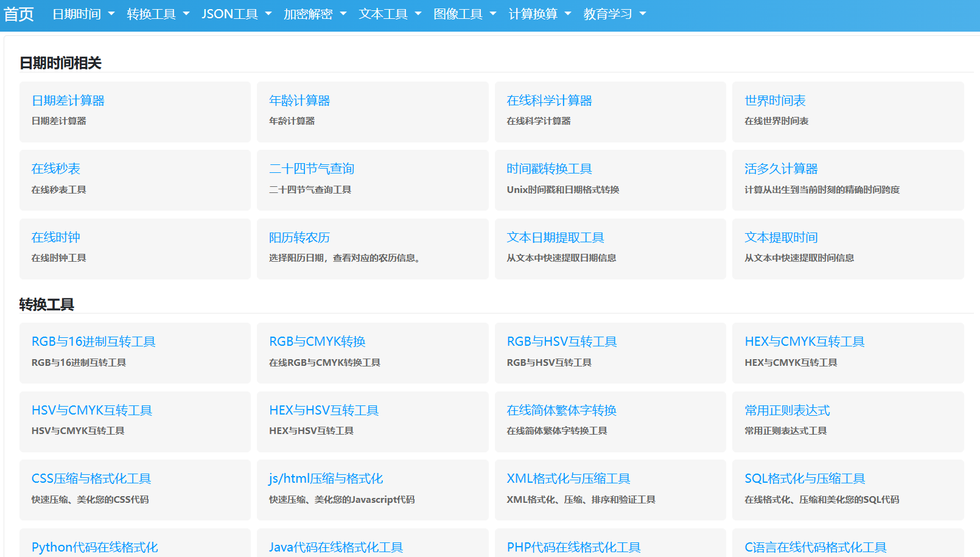This screenshot has width=980, height=557.
Task: Expand the 图像工具 dropdown
Action: [464, 14]
